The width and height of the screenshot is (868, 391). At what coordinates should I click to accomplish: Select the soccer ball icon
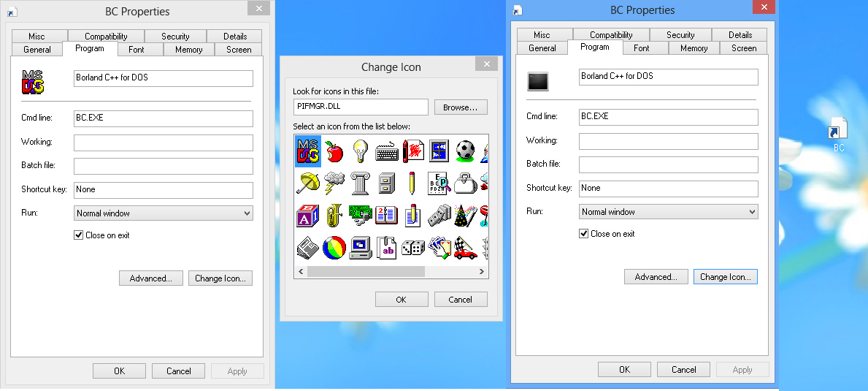tap(466, 151)
